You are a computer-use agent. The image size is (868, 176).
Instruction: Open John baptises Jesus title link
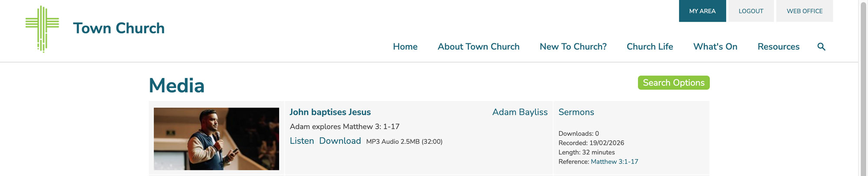pos(330,112)
